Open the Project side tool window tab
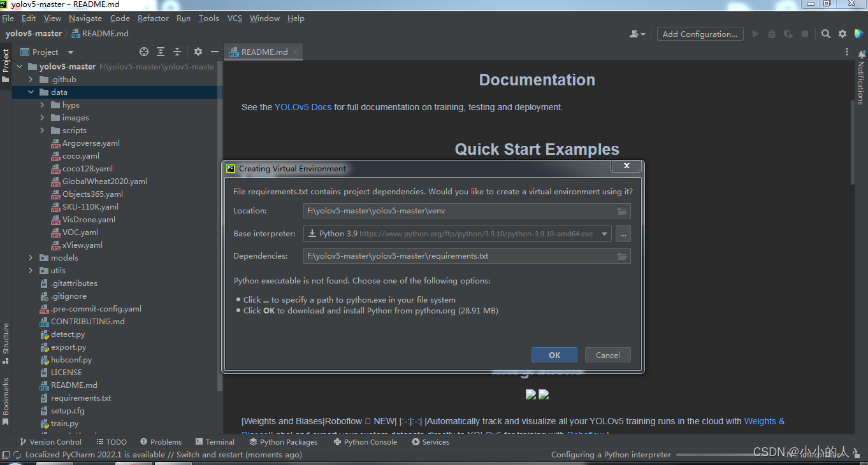Viewport: 868px width, 465px height. (x=6, y=66)
